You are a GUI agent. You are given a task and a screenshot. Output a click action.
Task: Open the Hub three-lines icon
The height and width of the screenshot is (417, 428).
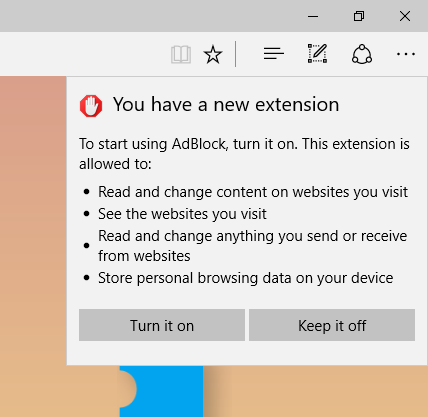tap(273, 54)
